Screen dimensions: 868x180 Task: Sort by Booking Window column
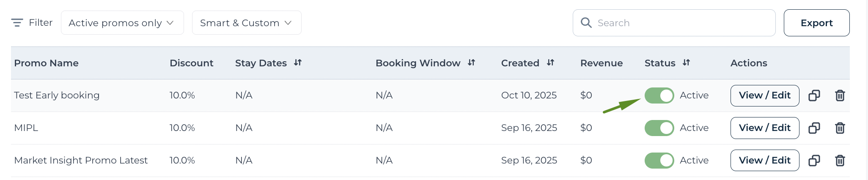[x=471, y=63]
